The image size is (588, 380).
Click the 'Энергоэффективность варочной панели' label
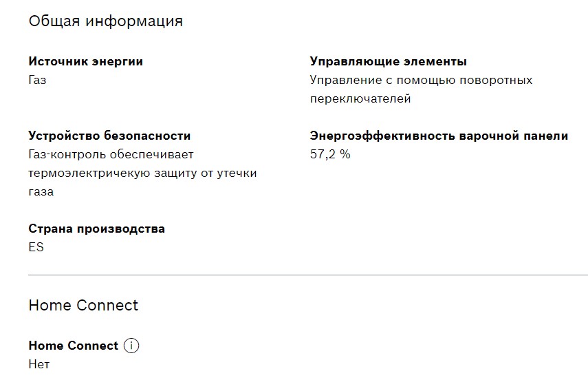(439, 136)
